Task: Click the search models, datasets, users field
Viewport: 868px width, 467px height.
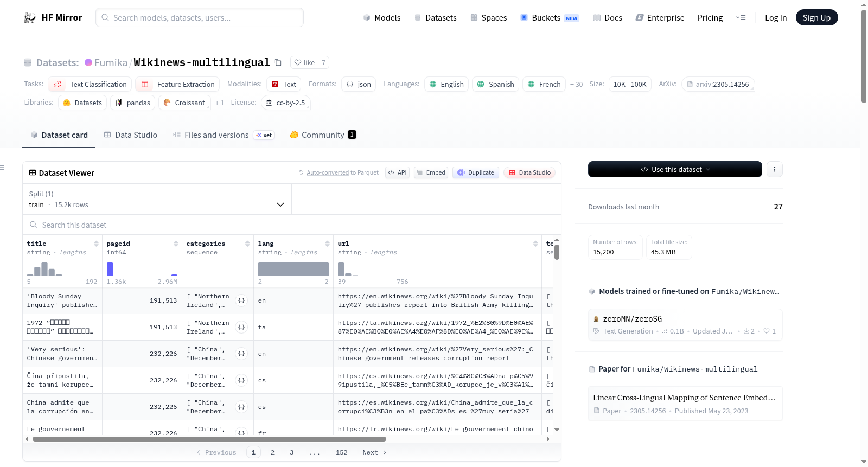Action: tap(200, 17)
